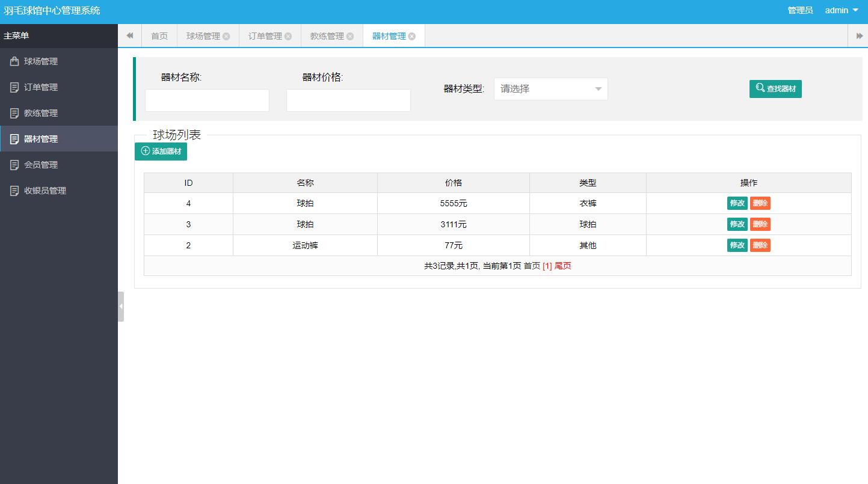The height and width of the screenshot is (484, 868).
Task: Collapse the sidebar using the edge handle
Action: coord(121,306)
